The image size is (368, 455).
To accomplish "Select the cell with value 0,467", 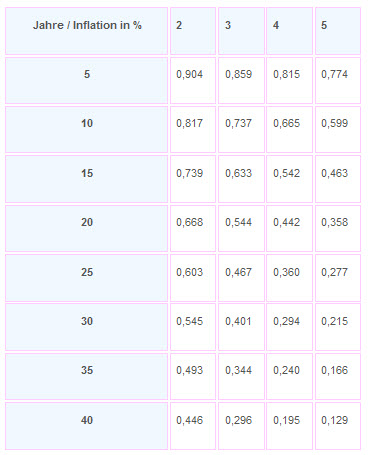I will [x=241, y=278].
